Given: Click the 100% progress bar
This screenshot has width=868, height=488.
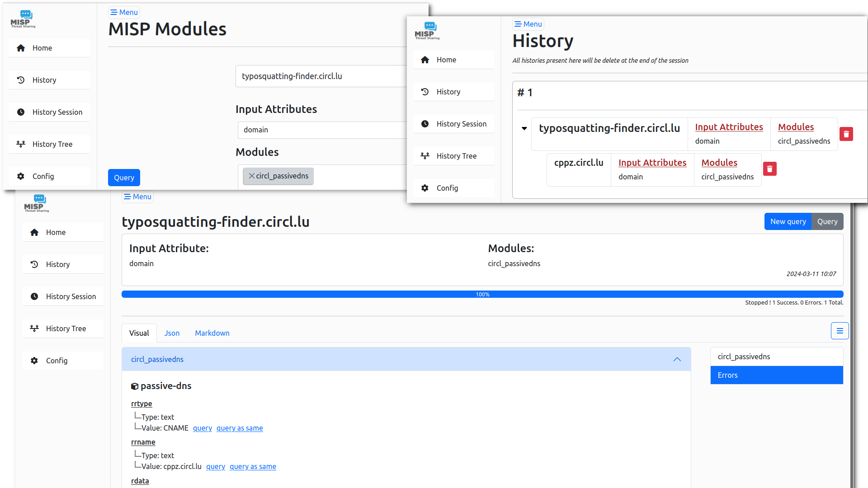Looking at the screenshot, I should [x=482, y=294].
